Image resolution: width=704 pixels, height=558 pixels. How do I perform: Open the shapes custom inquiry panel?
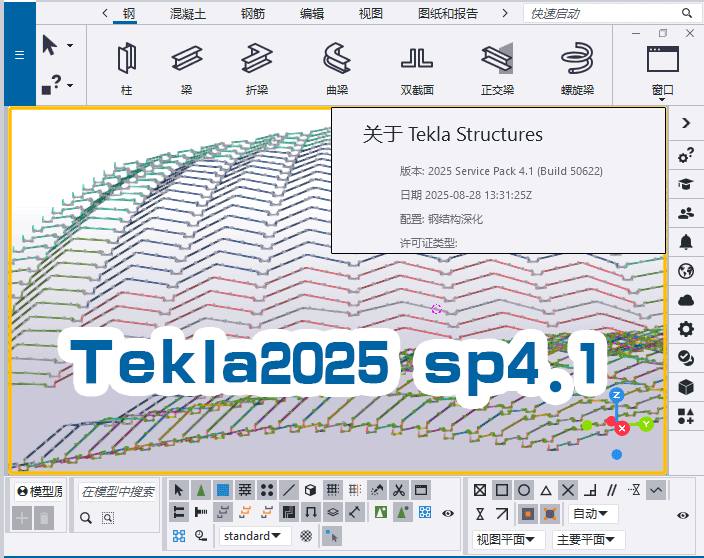686,416
